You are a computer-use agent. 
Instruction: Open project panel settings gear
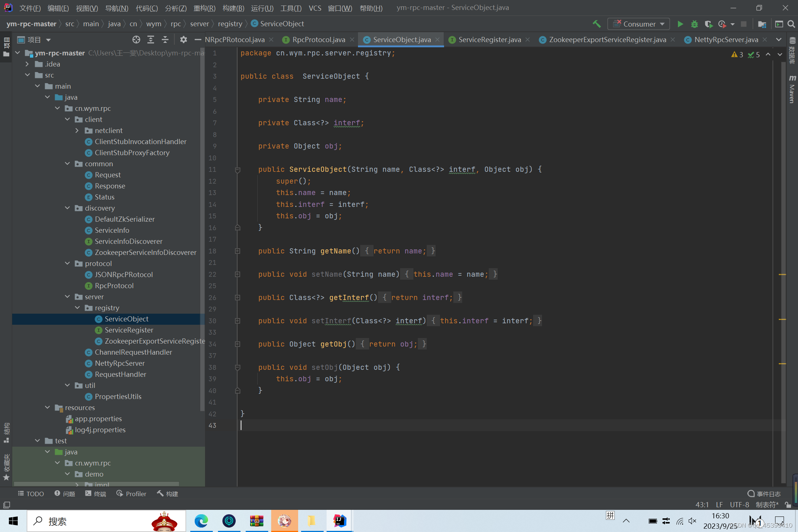(183, 40)
